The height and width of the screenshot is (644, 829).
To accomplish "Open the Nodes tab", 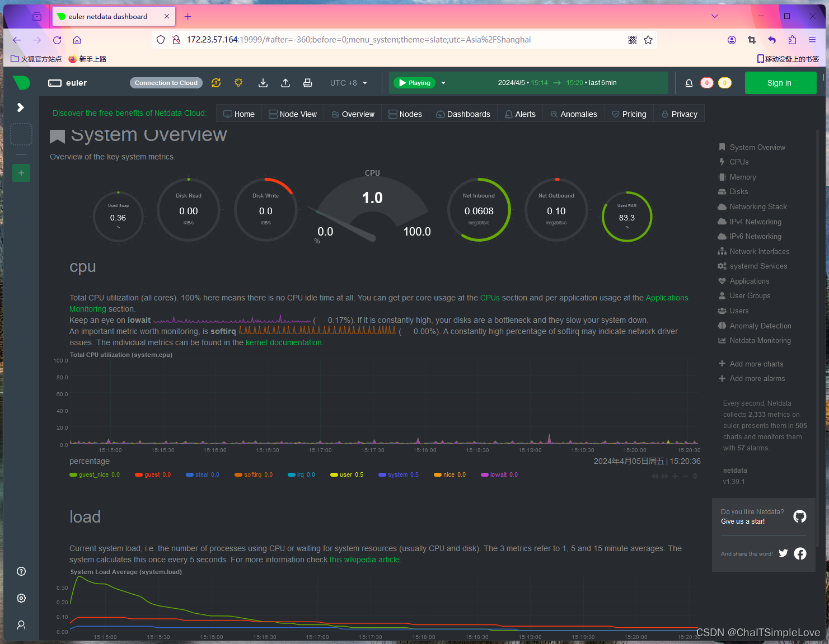I will (405, 114).
